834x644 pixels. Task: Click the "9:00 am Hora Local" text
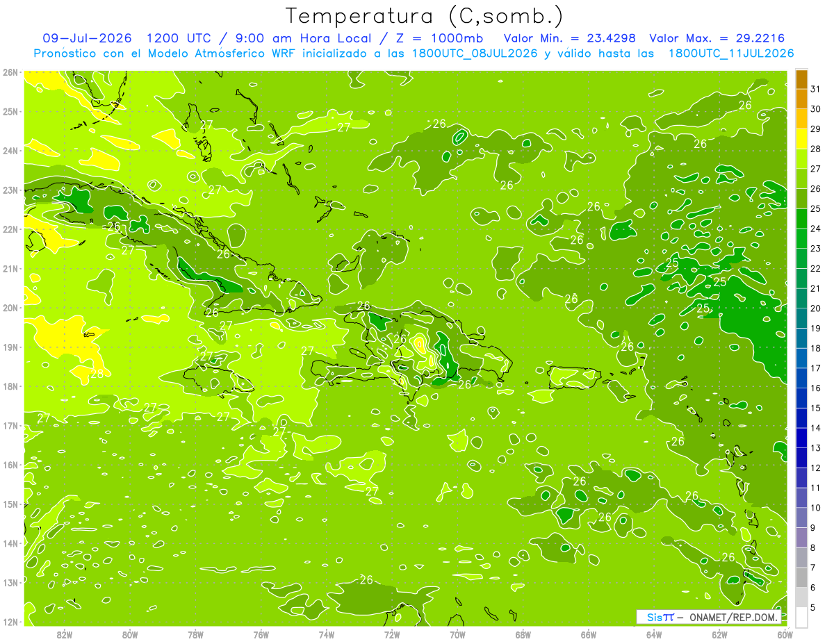pyautogui.click(x=303, y=38)
